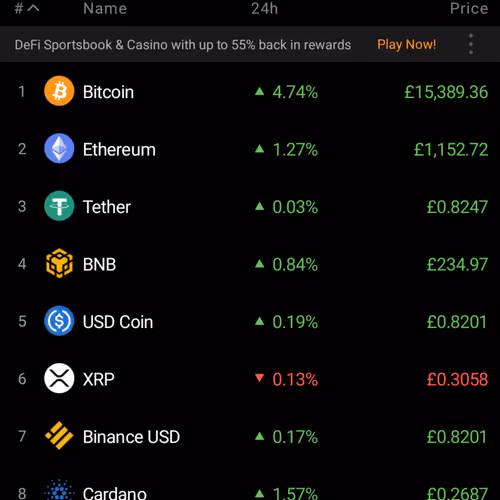This screenshot has width=500, height=500.
Task: Open the DeFi Sportsbook & Casino ad text
Action: (183, 45)
